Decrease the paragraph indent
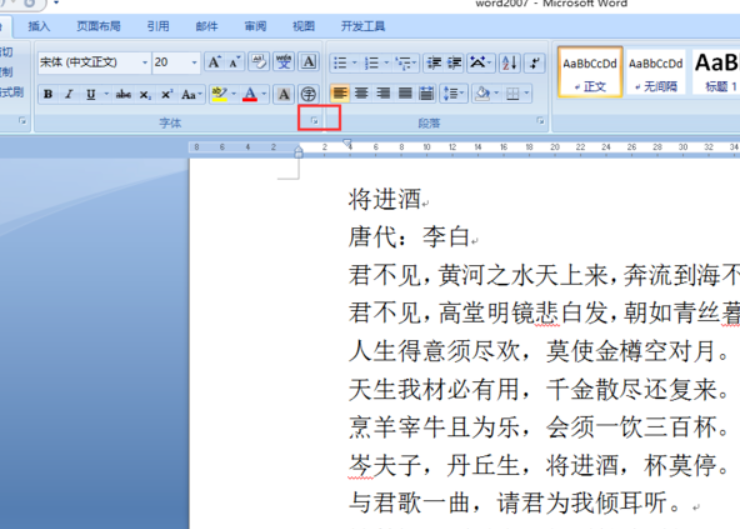The width and height of the screenshot is (740, 529). click(x=434, y=63)
